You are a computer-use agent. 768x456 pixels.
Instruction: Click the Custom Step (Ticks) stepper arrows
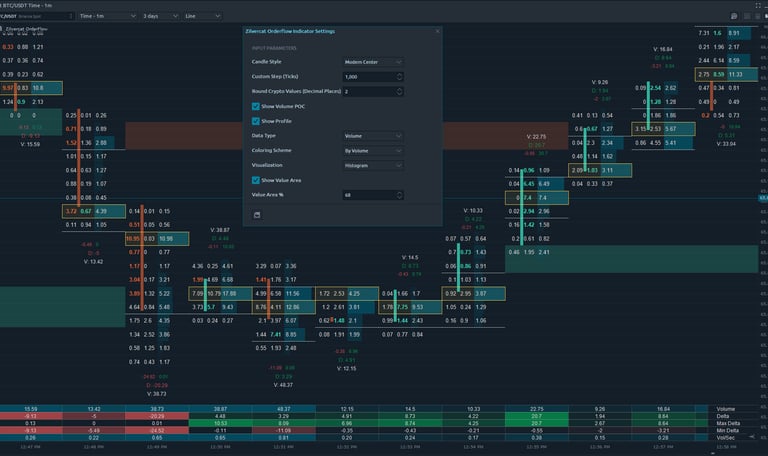[399, 77]
